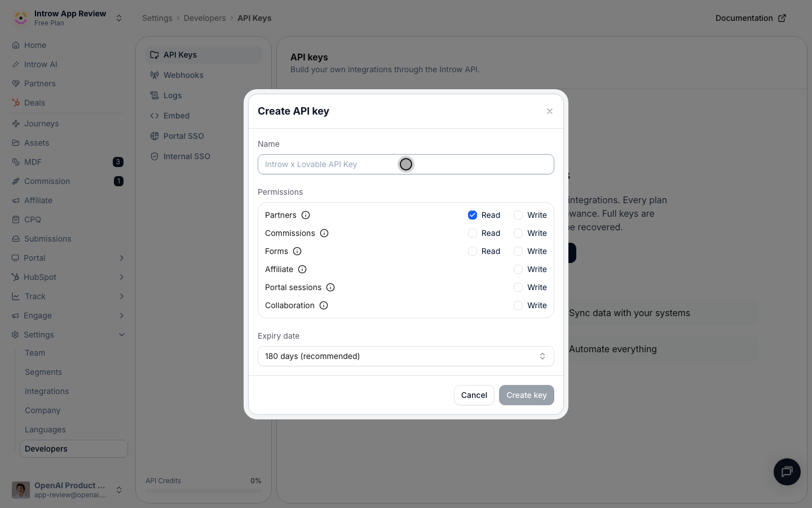Click the external link icon beside Documentation
Screen dimensions: 812x508
click(x=782, y=18)
